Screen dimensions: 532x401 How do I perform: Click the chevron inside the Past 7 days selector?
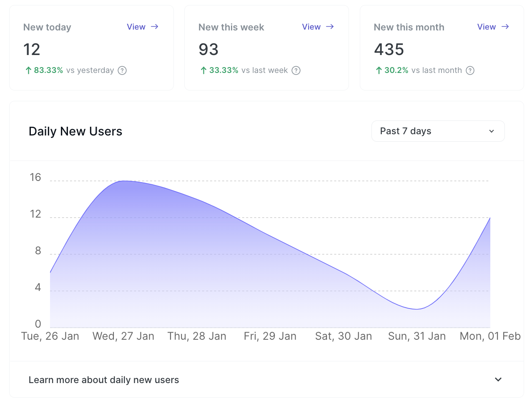pyautogui.click(x=491, y=131)
